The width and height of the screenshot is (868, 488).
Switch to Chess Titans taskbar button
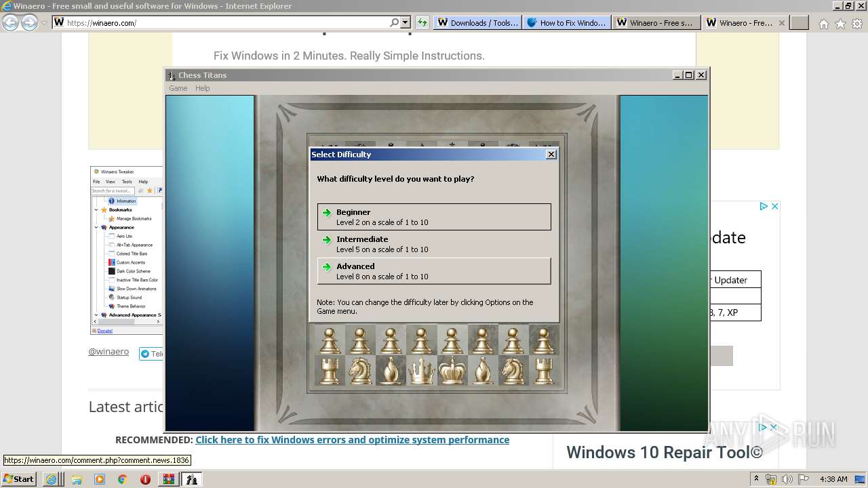coord(192,479)
